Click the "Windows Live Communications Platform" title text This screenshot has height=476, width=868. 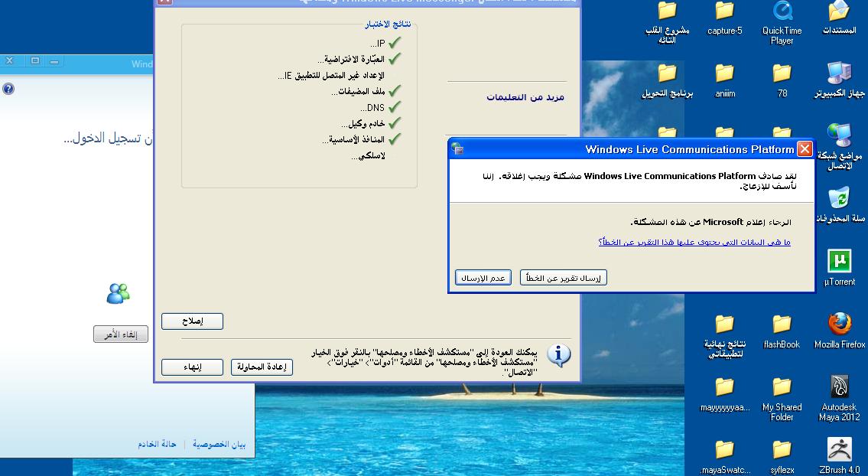coord(690,149)
